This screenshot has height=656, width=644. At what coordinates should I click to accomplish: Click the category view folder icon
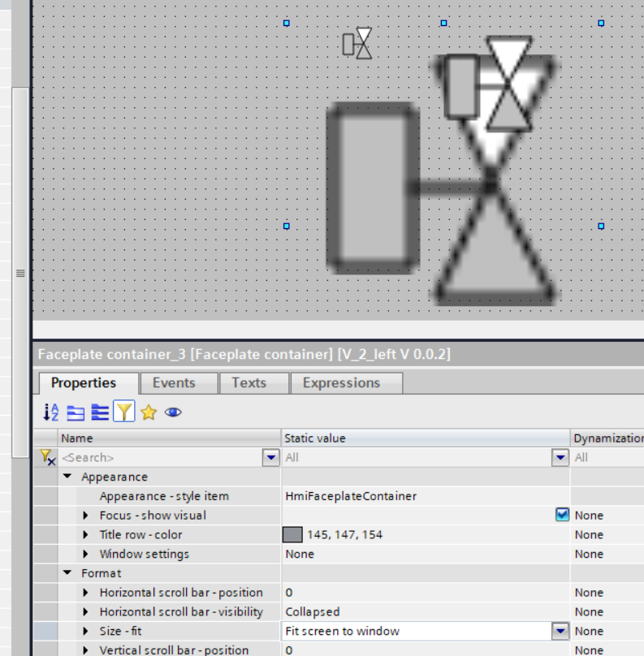click(x=76, y=412)
